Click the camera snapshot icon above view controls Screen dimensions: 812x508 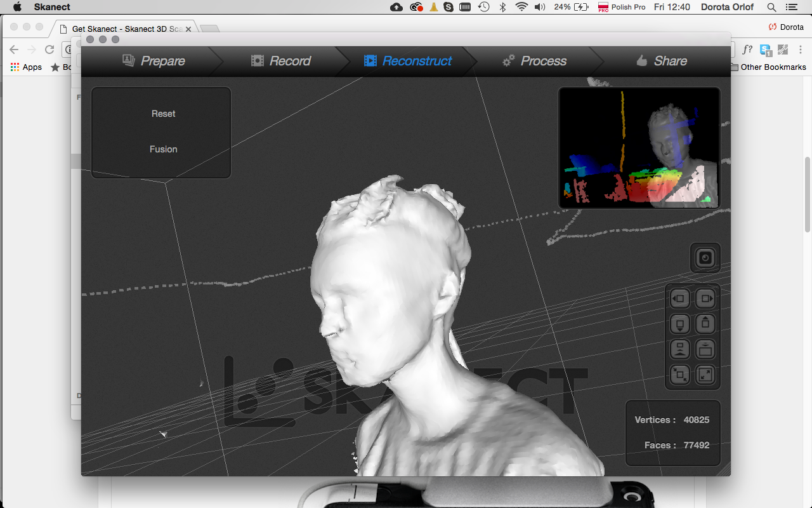click(x=705, y=258)
